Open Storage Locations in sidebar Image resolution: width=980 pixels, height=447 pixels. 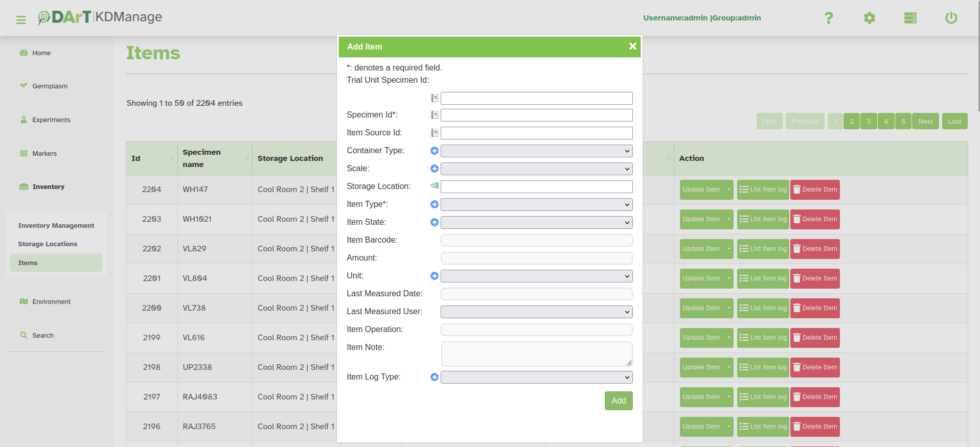tap(48, 244)
